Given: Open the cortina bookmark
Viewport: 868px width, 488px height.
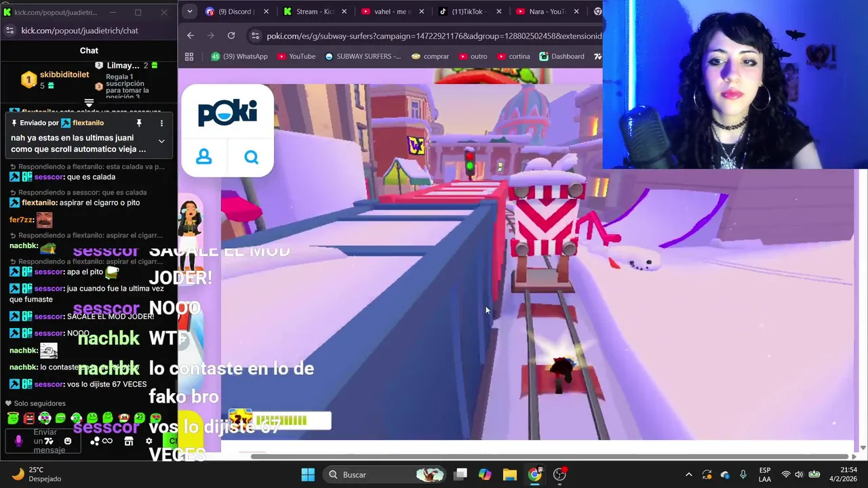Looking at the screenshot, I should tap(513, 56).
